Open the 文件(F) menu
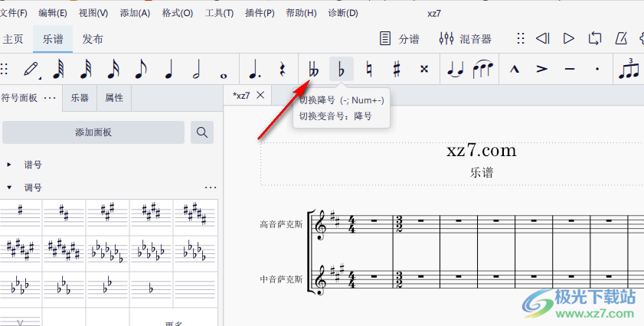Image resolution: width=644 pixels, height=326 pixels. tap(13, 13)
